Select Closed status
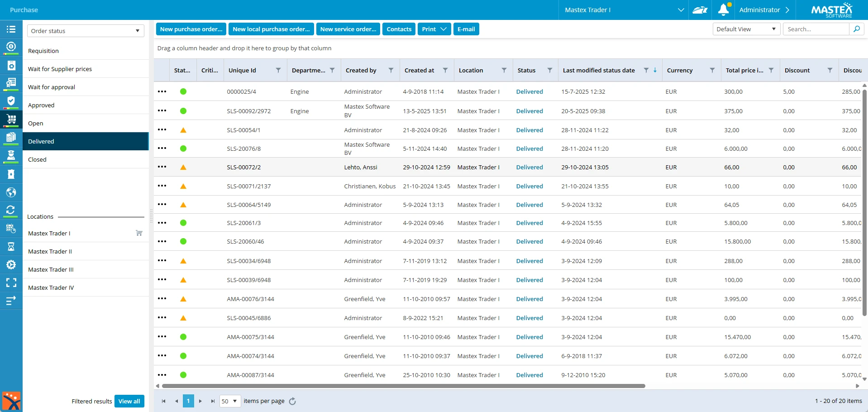This screenshot has width=868, height=412. 86,159
